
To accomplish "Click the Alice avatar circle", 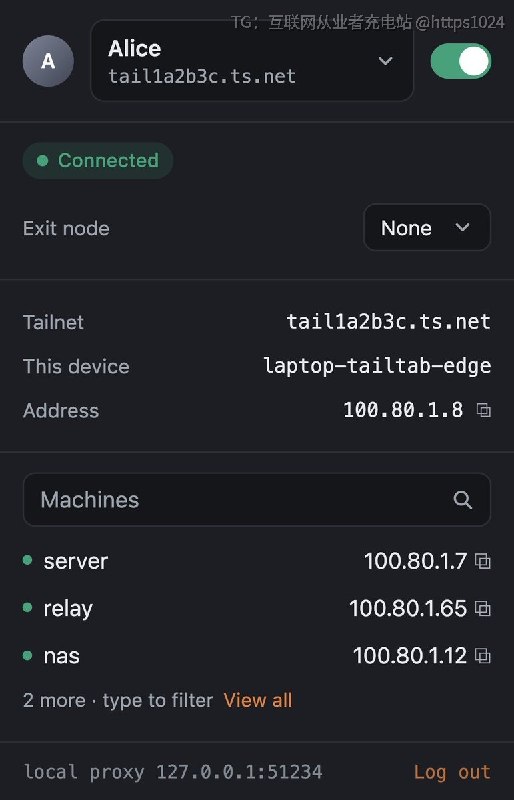I will (48, 61).
